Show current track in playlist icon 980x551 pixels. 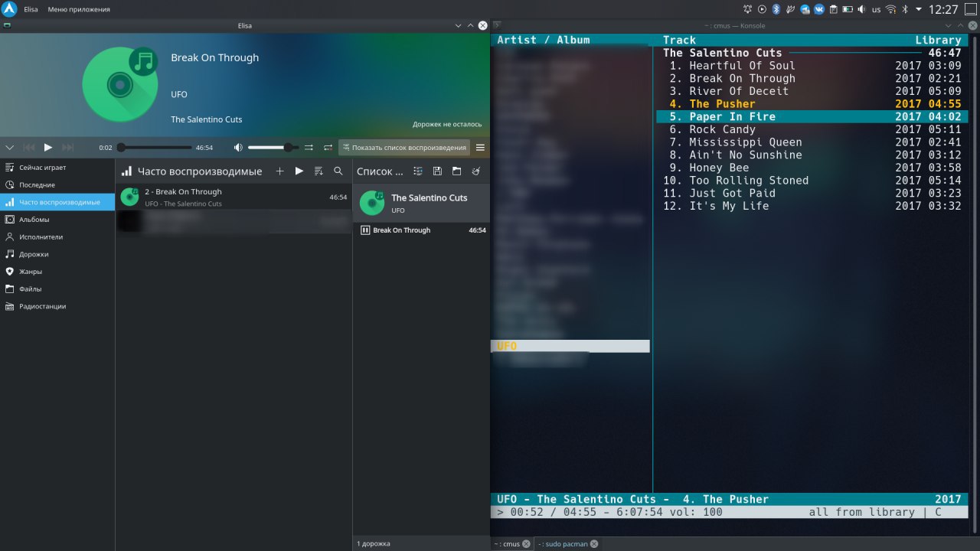(x=418, y=171)
